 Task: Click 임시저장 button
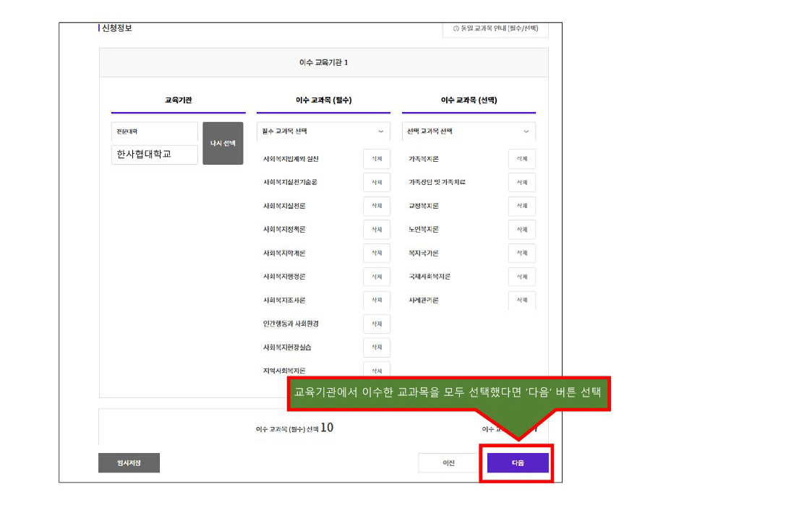tap(129, 463)
